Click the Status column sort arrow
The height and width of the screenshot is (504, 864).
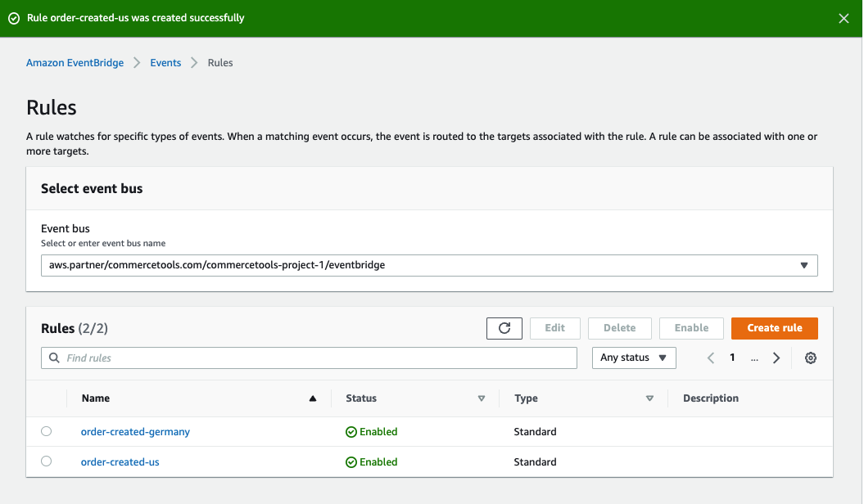482,398
